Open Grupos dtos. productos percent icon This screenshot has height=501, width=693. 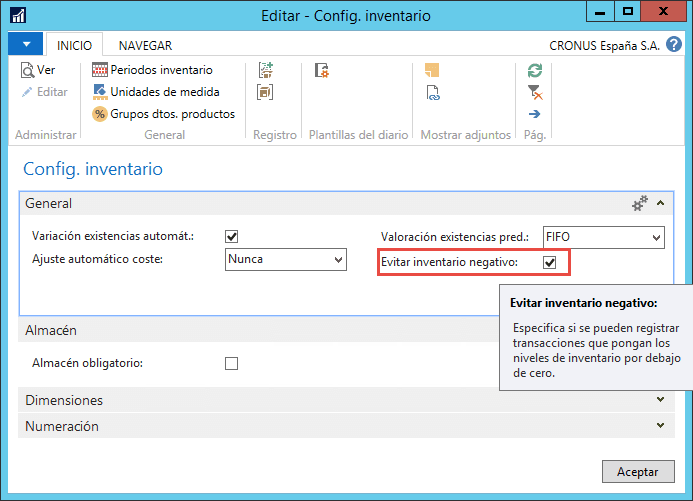(100, 114)
